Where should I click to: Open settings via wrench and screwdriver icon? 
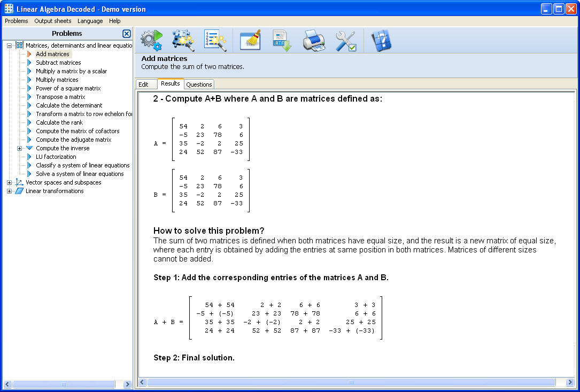coord(346,40)
